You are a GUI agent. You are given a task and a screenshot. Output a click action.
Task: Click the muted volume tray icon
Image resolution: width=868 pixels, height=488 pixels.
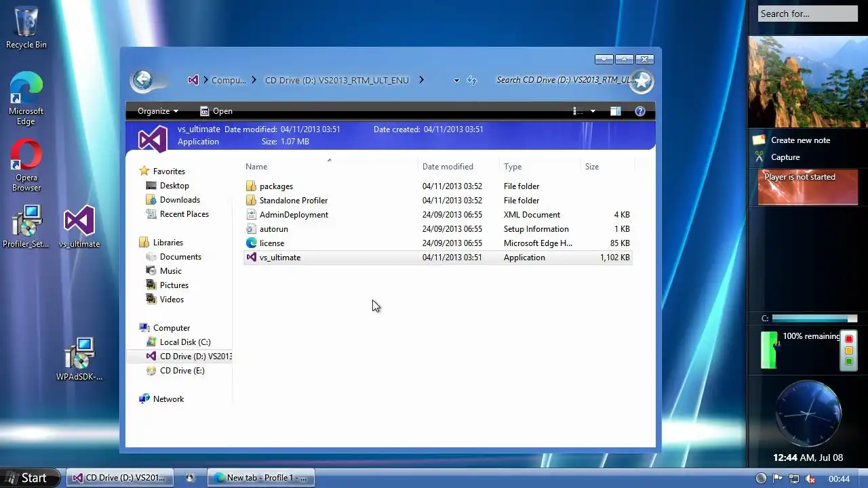[810, 479]
